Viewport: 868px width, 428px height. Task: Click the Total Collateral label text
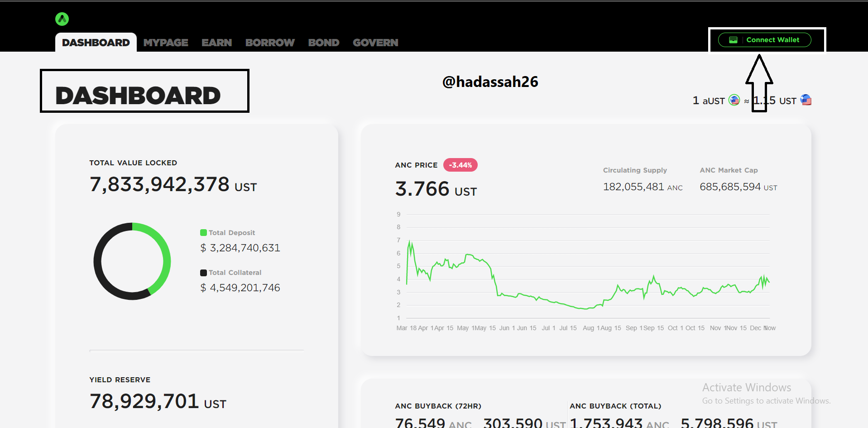[235, 273]
